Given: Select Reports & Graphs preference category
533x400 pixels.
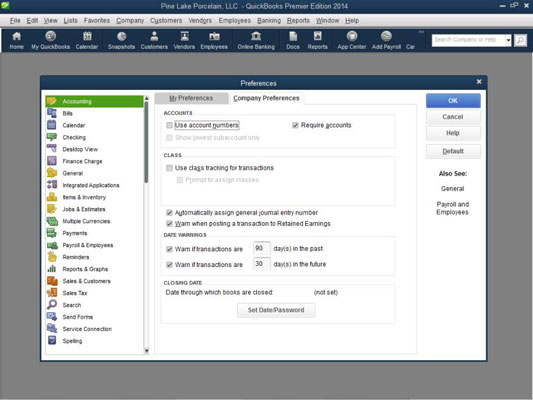Looking at the screenshot, I should coord(85,269).
